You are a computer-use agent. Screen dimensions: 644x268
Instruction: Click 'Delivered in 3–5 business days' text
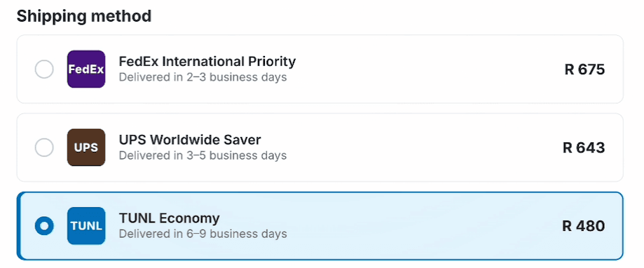tap(203, 155)
